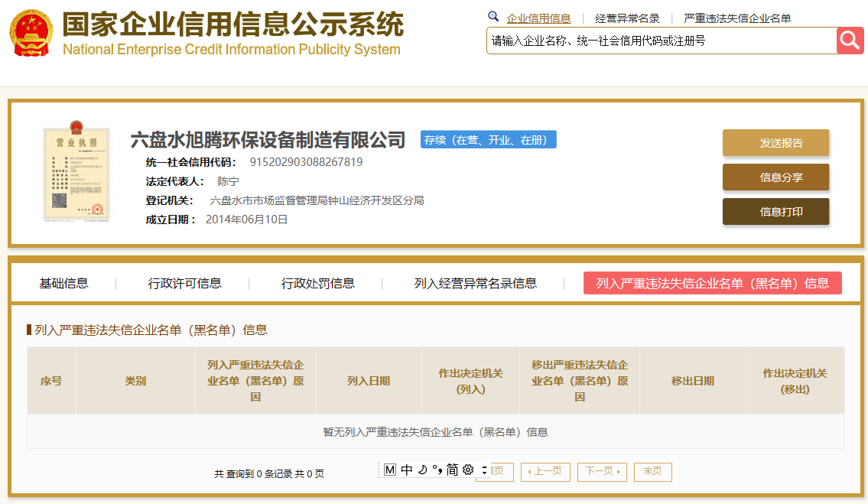868x504 pixels.
Task: Open the 列入经营异常名录信息 tab
Action: (x=476, y=284)
